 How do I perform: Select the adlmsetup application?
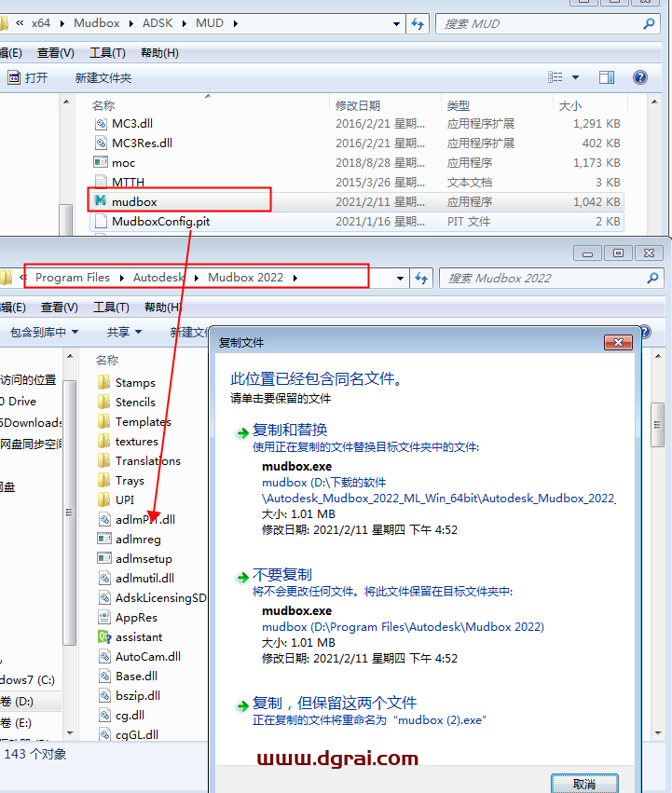(144, 559)
